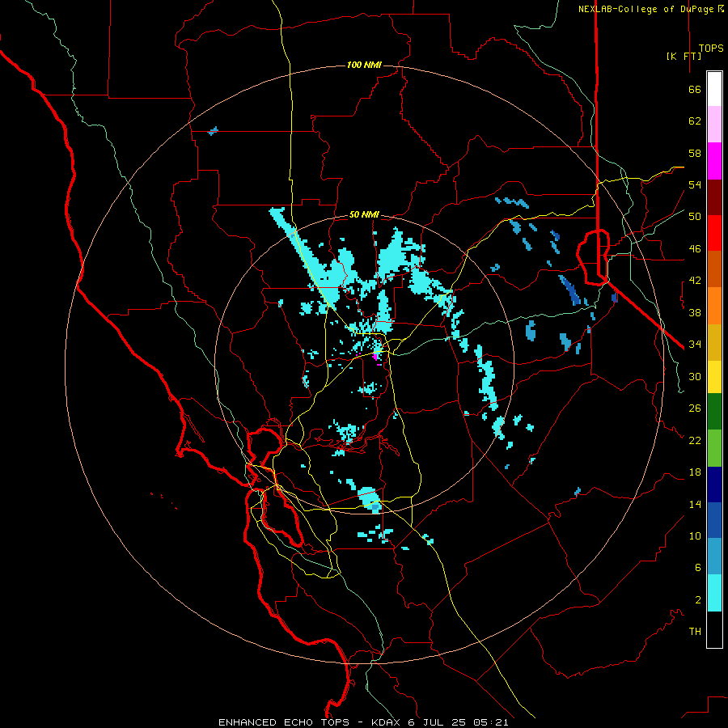Image resolution: width=728 pixels, height=728 pixels.
Task: Click the 46 value on the legend
Action: pos(695,249)
